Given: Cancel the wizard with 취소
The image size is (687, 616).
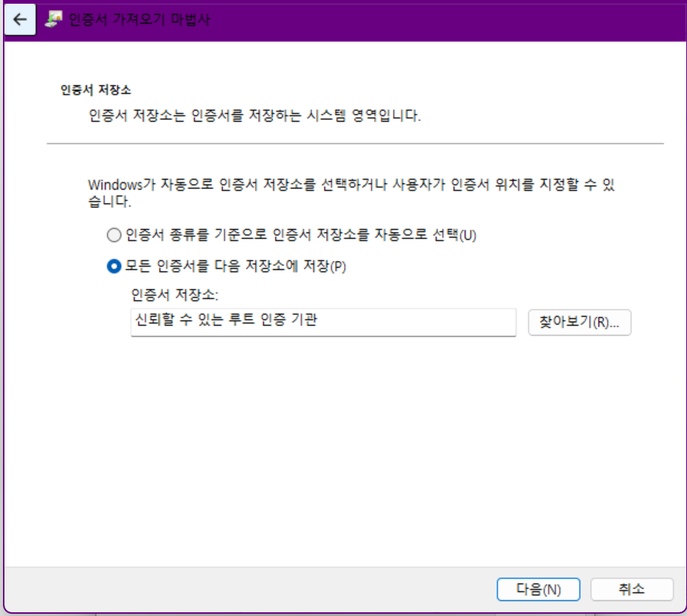Looking at the screenshot, I should [631, 589].
